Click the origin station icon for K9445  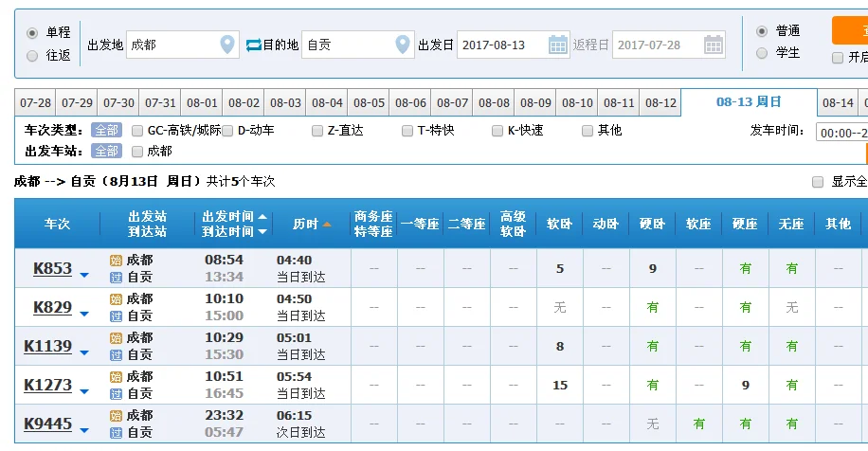click(116, 416)
